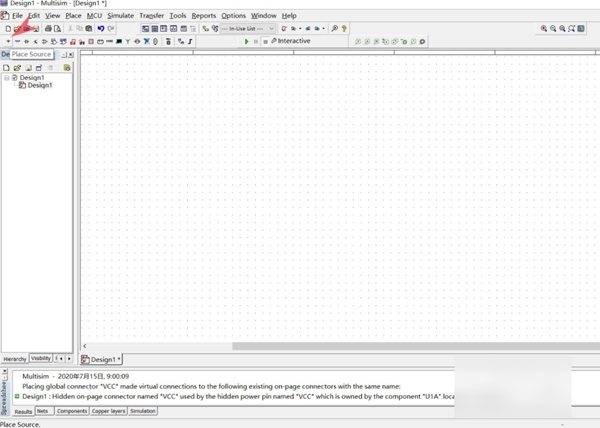
Task: Click the Run simulation green play button
Action: click(x=247, y=41)
